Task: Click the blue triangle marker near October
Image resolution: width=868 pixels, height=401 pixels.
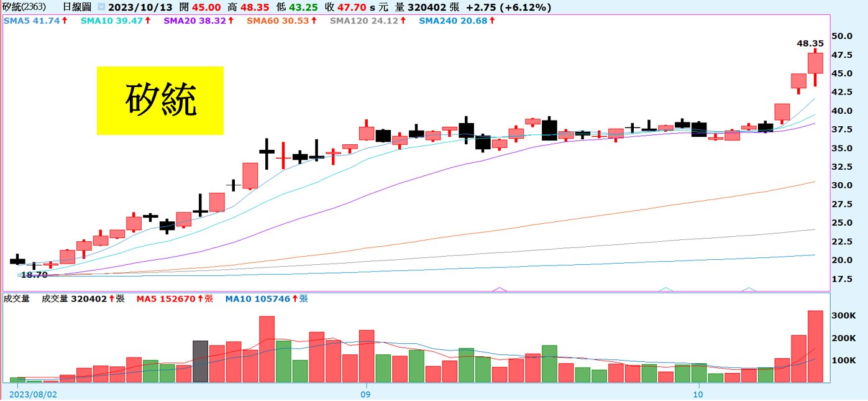Action: (x=749, y=289)
